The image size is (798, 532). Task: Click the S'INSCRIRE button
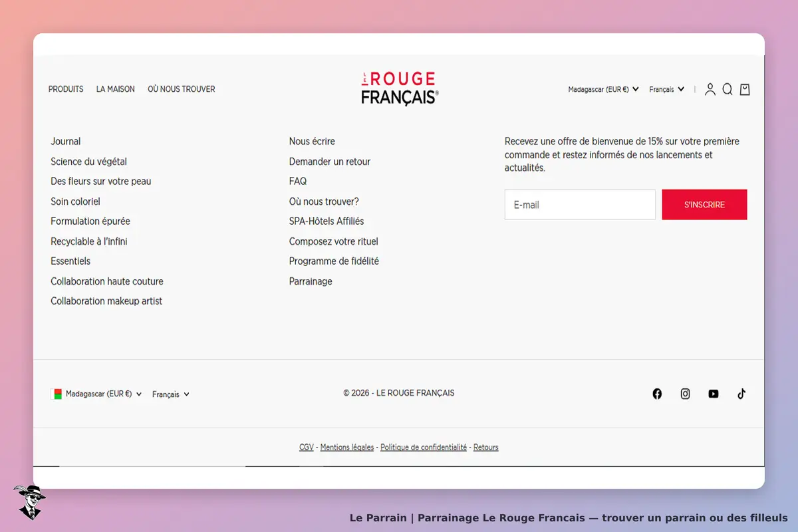(x=704, y=205)
